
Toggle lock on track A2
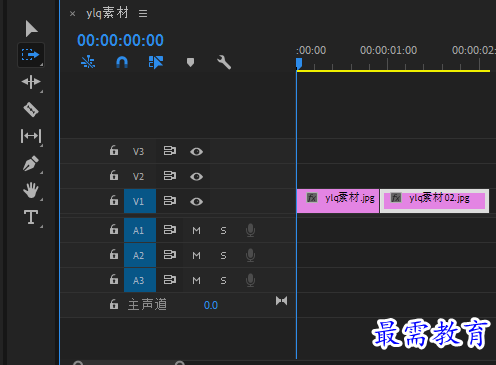click(x=114, y=254)
